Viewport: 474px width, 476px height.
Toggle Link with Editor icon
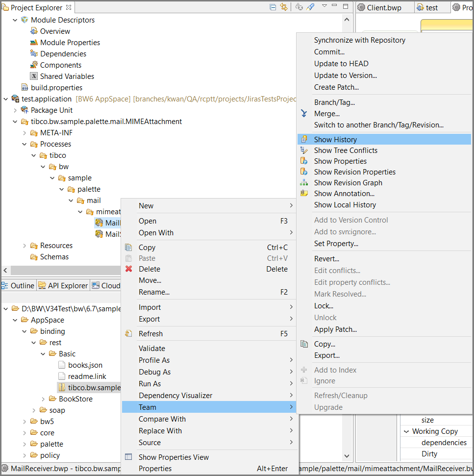[284, 7]
